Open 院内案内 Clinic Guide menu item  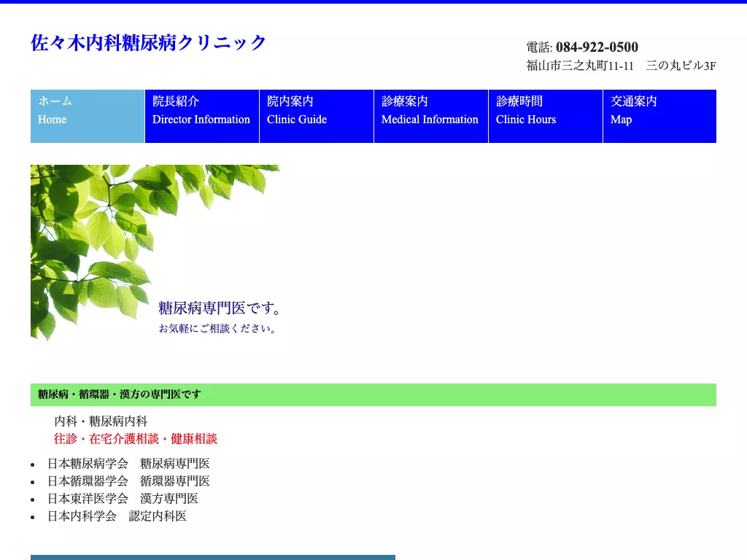(317, 116)
